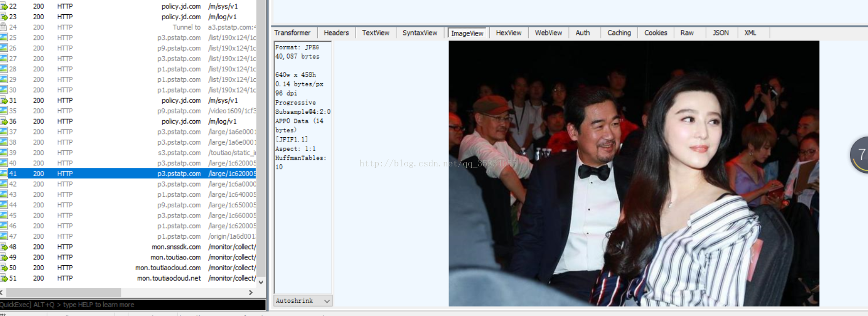Click the image icon of session 25
This screenshot has height=316, width=868.
coord(4,37)
